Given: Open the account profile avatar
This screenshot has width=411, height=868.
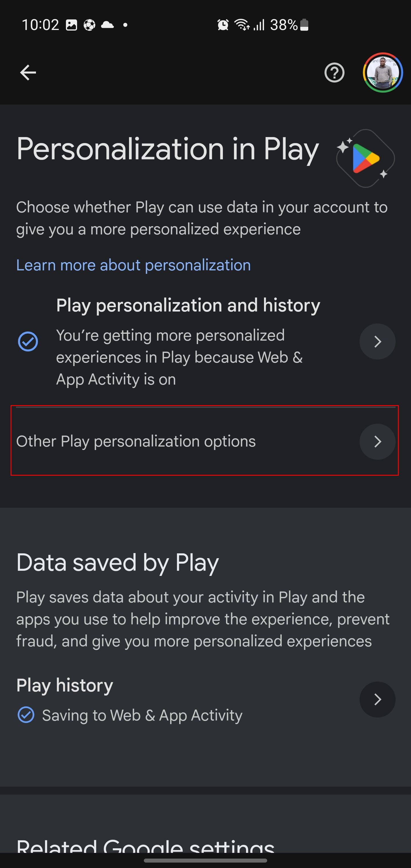Looking at the screenshot, I should click(383, 73).
